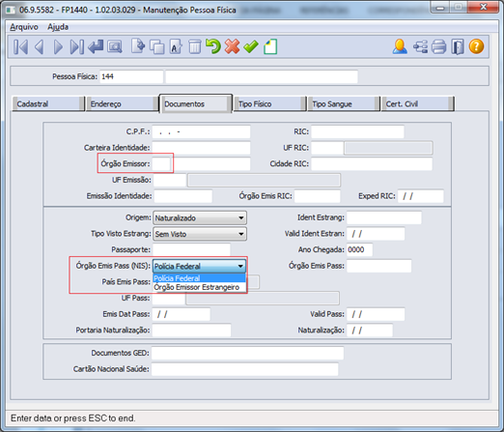Click the Pessoa Física name field
Image resolution: width=504 pixels, height=432 pixels.
(262, 76)
